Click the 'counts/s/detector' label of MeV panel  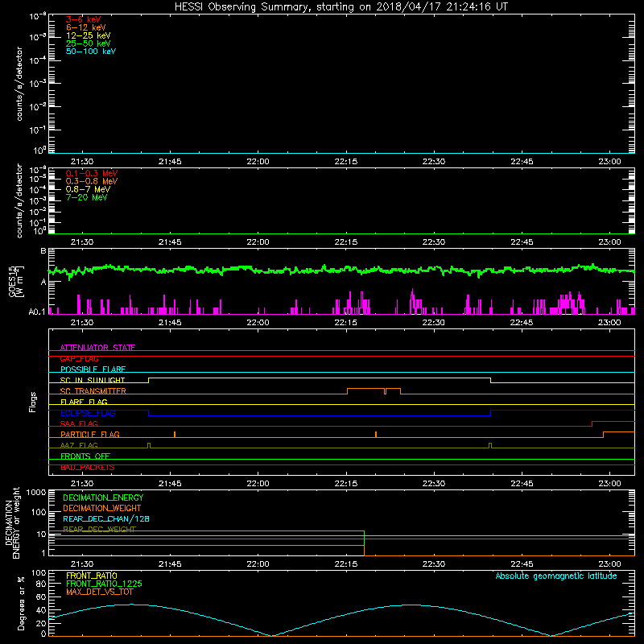[x=19, y=200]
